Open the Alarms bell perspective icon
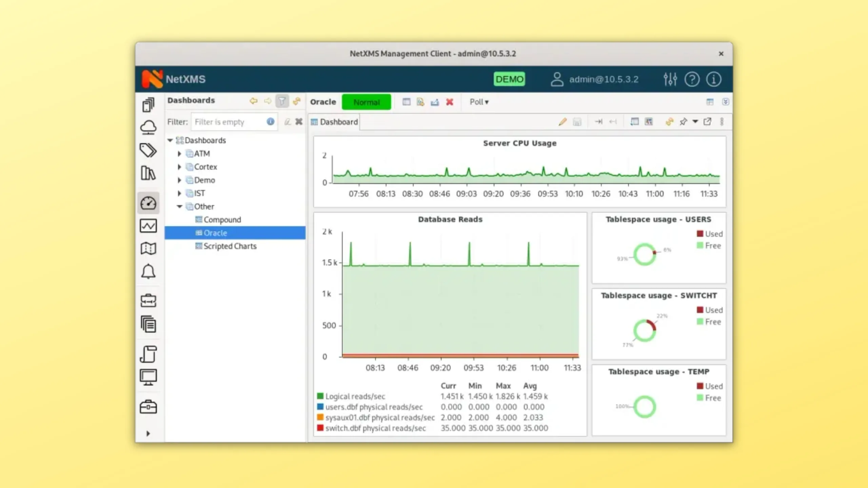The image size is (868, 488). click(x=148, y=271)
